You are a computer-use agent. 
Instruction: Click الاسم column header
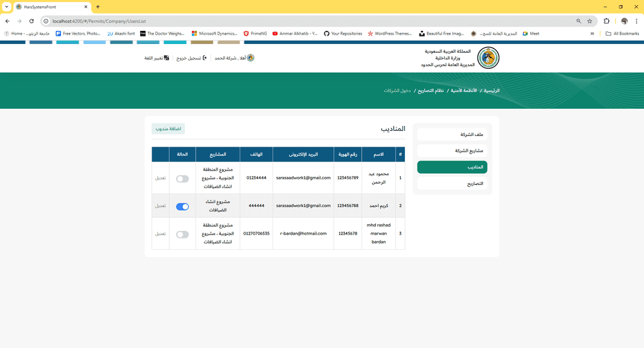click(x=379, y=154)
